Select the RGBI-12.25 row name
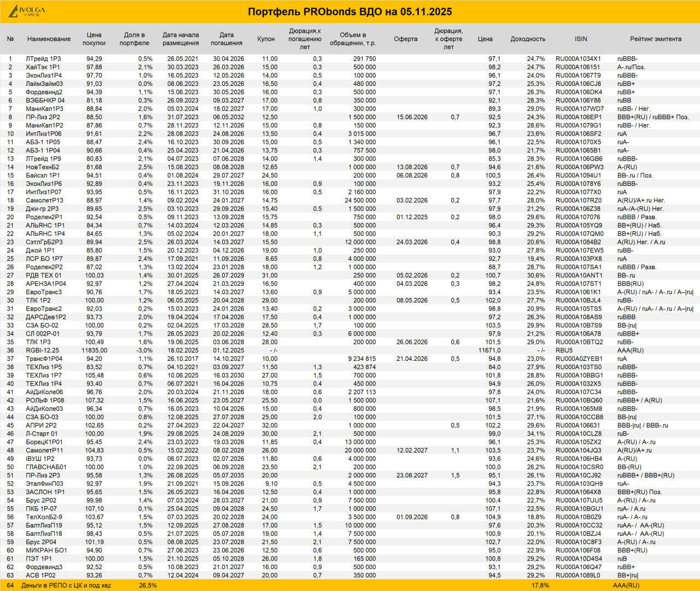Viewport: 700px width, 591px height. pyautogui.click(x=42, y=350)
